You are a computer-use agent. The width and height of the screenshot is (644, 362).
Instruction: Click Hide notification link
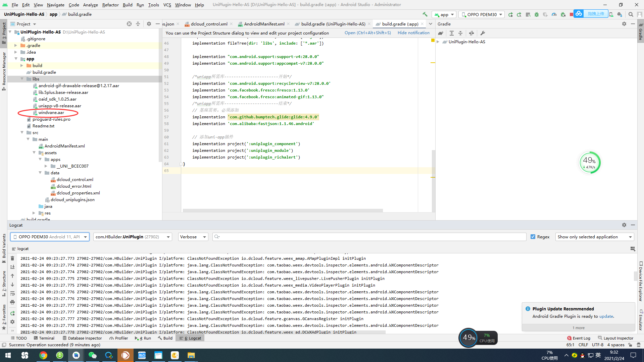413,33
